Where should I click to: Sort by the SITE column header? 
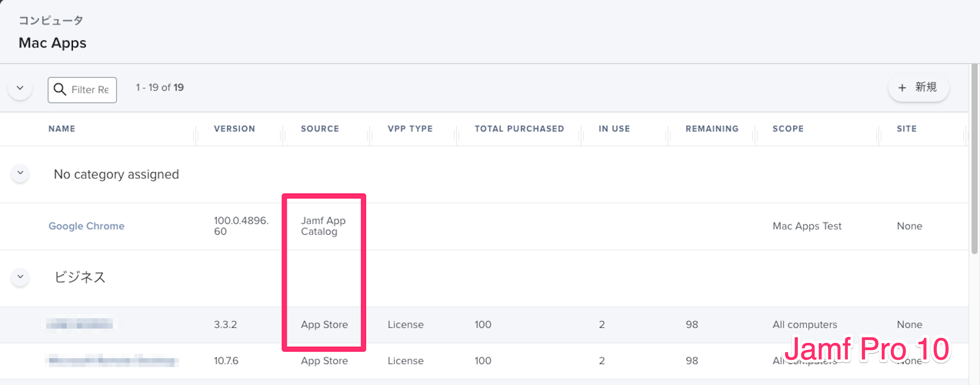[x=907, y=129]
